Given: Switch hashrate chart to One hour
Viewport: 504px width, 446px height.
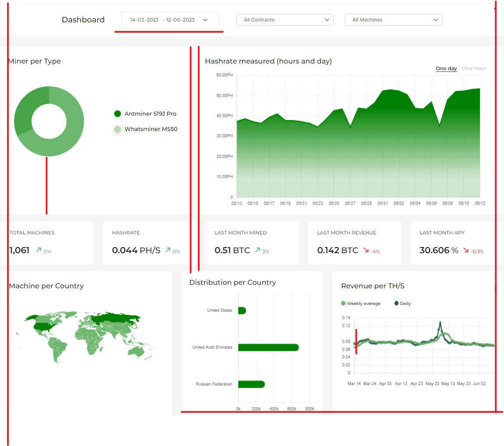Looking at the screenshot, I should (x=474, y=68).
